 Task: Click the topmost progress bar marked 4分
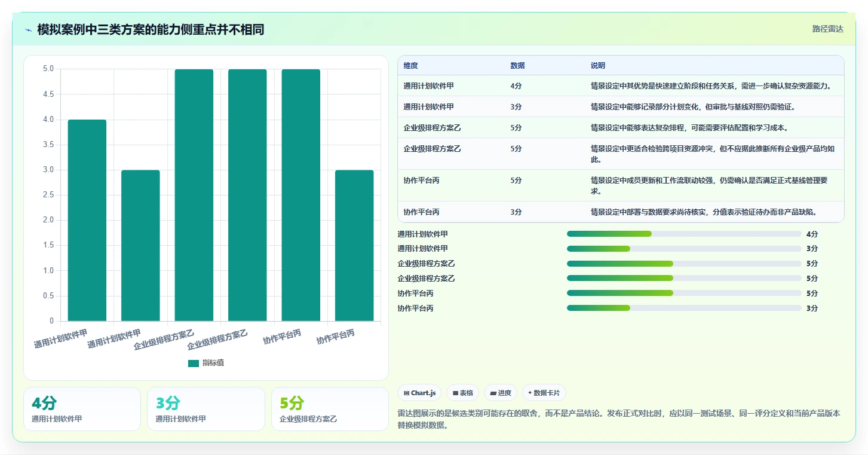click(684, 234)
